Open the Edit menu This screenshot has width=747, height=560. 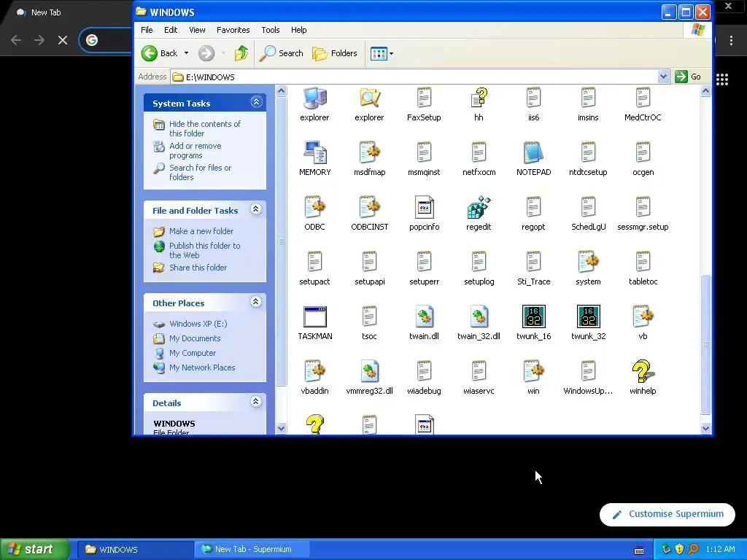point(171,30)
